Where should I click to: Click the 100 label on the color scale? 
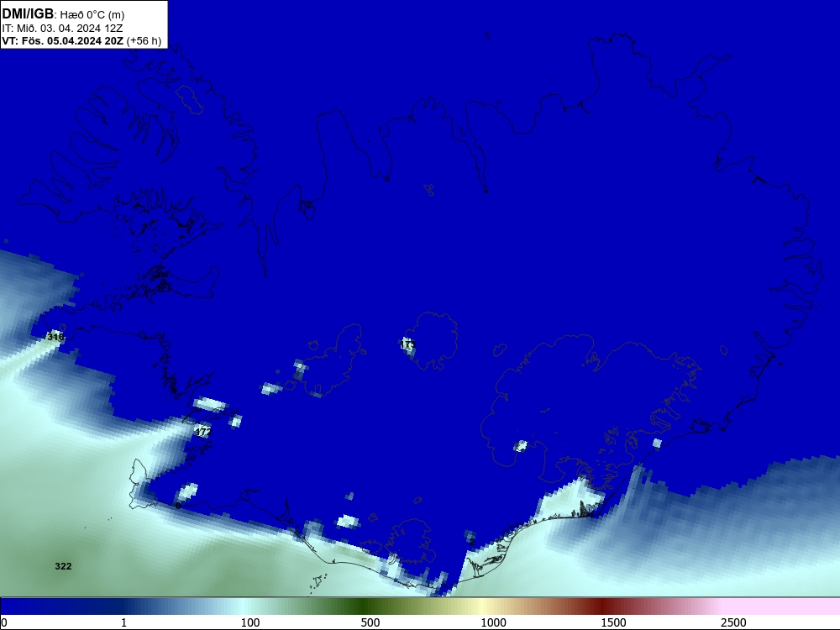pyautogui.click(x=250, y=622)
